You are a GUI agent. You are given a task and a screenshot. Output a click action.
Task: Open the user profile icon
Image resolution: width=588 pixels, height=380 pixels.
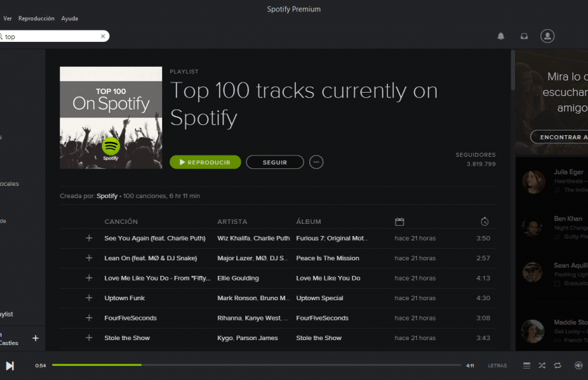tap(547, 36)
